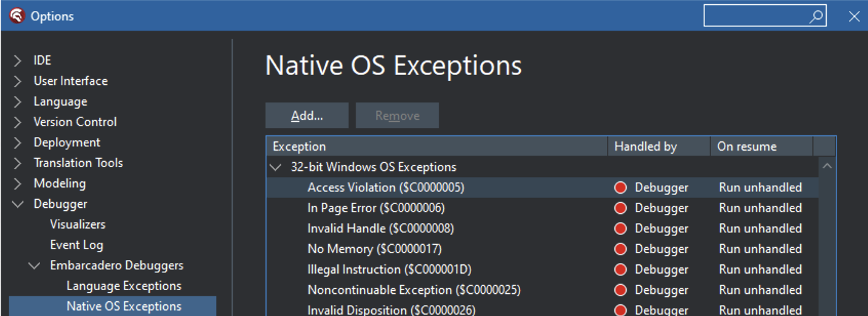The width and height of the screenshot is (868, 316).
Task: Collapse the Embarcadero Debuggers node
Action: (x=34, y=266)
